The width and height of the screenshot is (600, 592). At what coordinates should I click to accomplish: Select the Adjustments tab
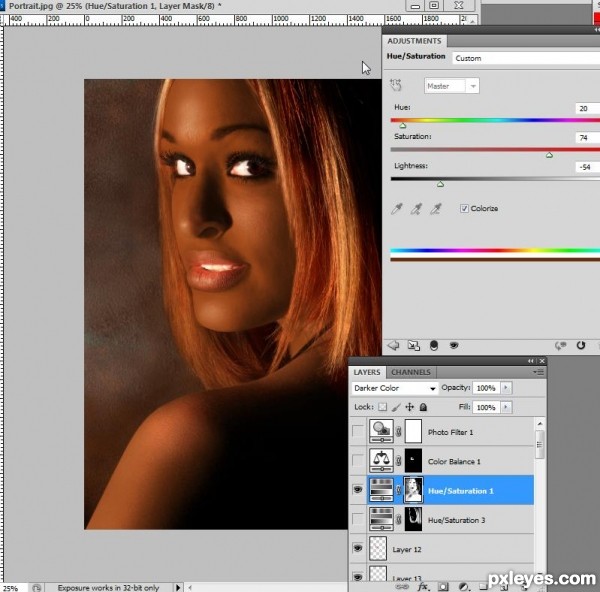(x=414, y=41)
